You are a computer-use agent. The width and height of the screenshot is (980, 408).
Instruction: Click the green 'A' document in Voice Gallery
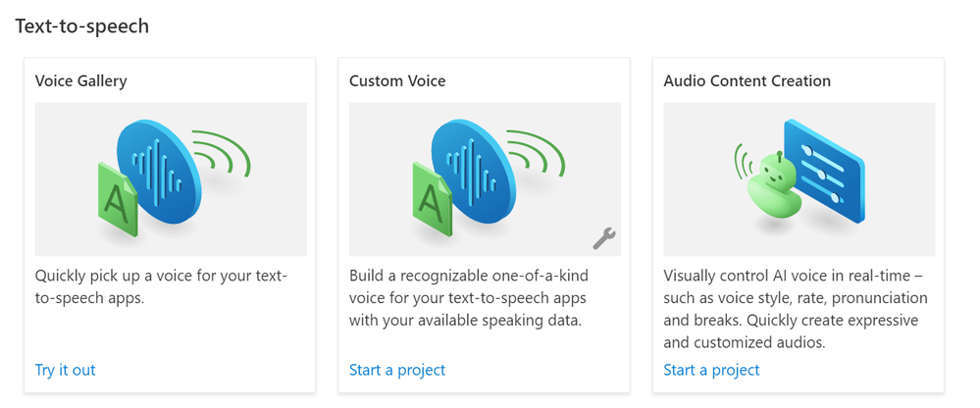pos(118,199)
